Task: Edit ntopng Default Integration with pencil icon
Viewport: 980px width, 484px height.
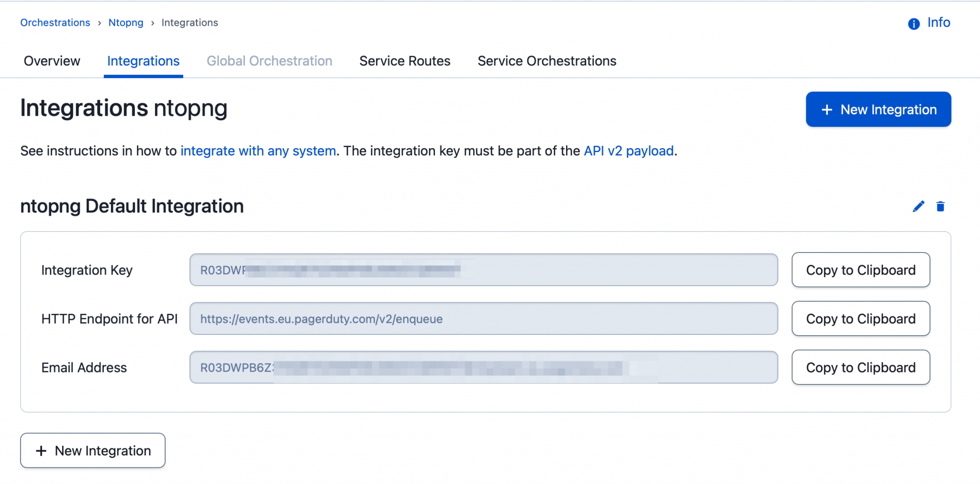Action: point(918,206)
